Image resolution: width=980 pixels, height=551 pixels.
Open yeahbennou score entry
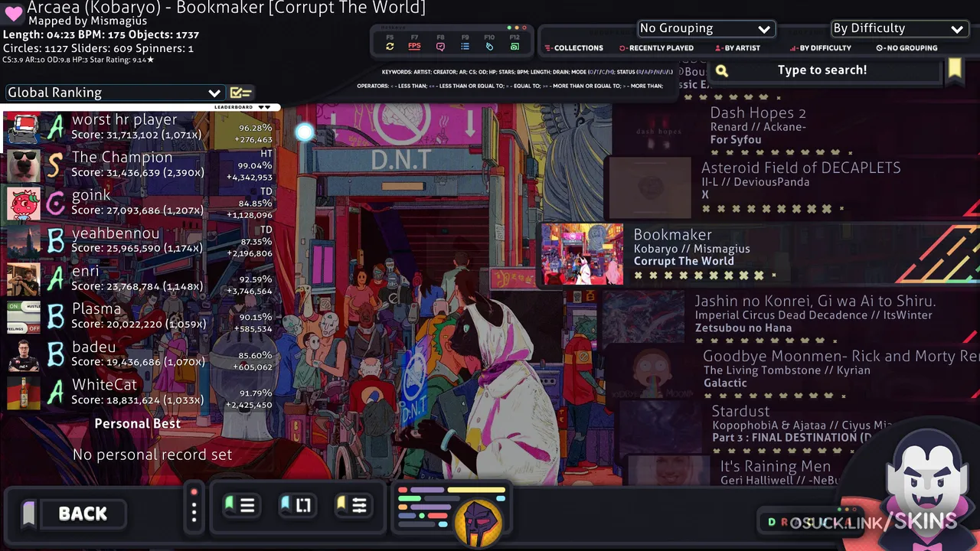pyautogui.click(x=139, y=242)
